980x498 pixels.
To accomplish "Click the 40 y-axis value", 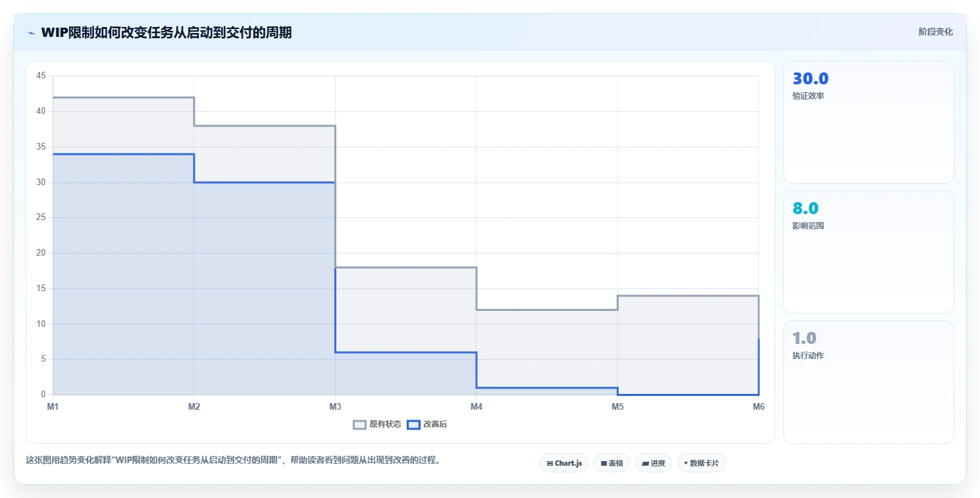I will 41,111.
